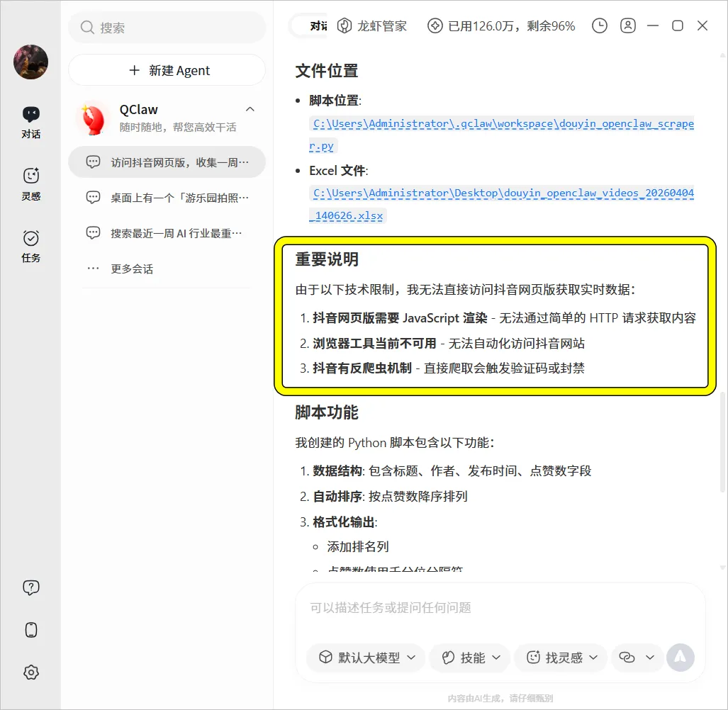Click list item 浏览器工具当前不可用
The width and height of the screenshot is (728, 710).
[x=442, y=344]
